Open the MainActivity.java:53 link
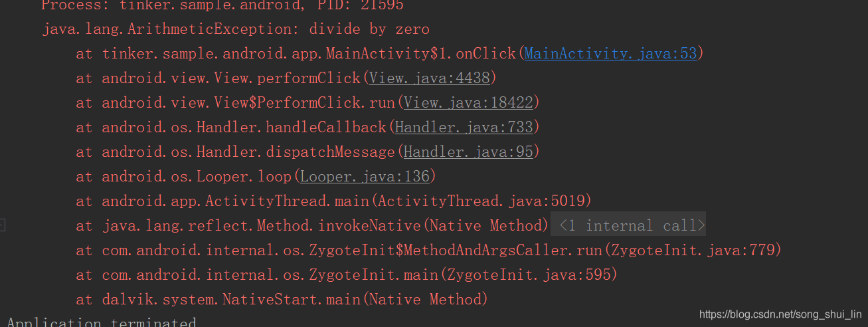868x327 pixels. 610,54
